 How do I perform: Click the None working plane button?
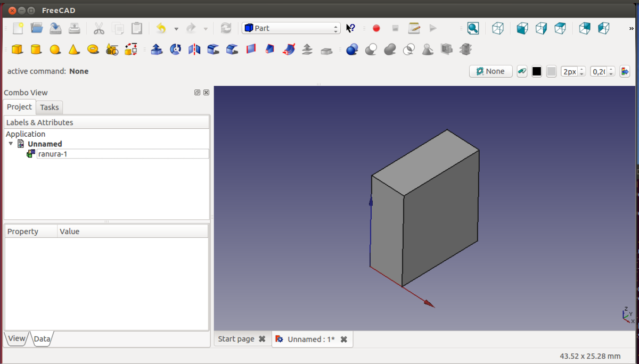pyautogui.click(x=490, y=71)
